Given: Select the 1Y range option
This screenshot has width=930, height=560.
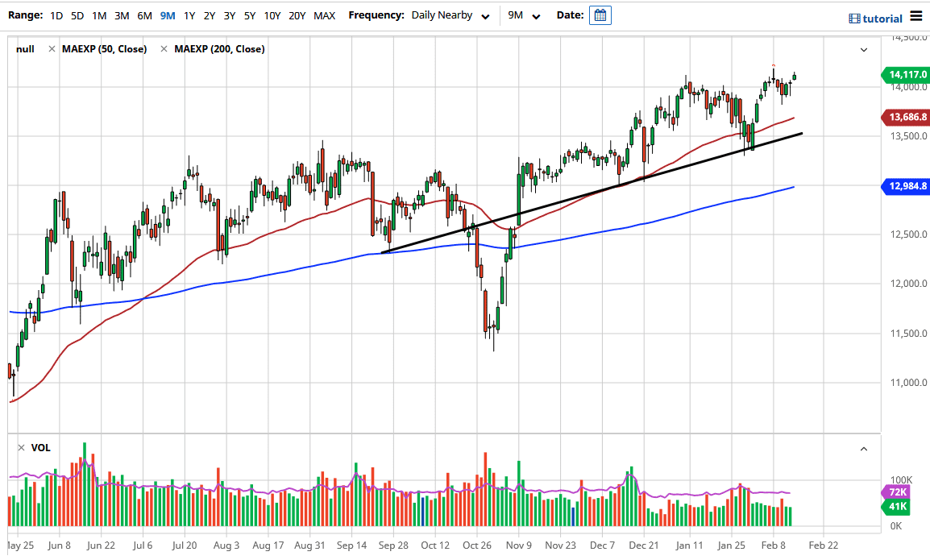Looking at the screenshot, I should tap(189, 15).
